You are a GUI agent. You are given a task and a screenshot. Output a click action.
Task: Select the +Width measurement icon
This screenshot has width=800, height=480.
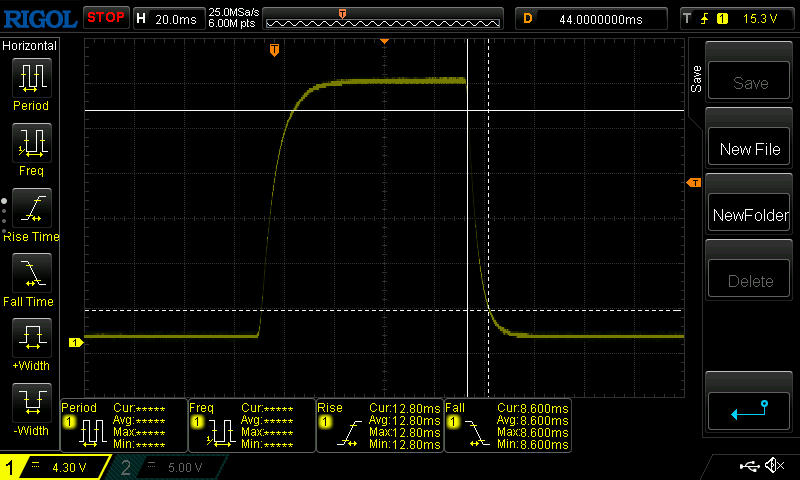pos(30,340)
